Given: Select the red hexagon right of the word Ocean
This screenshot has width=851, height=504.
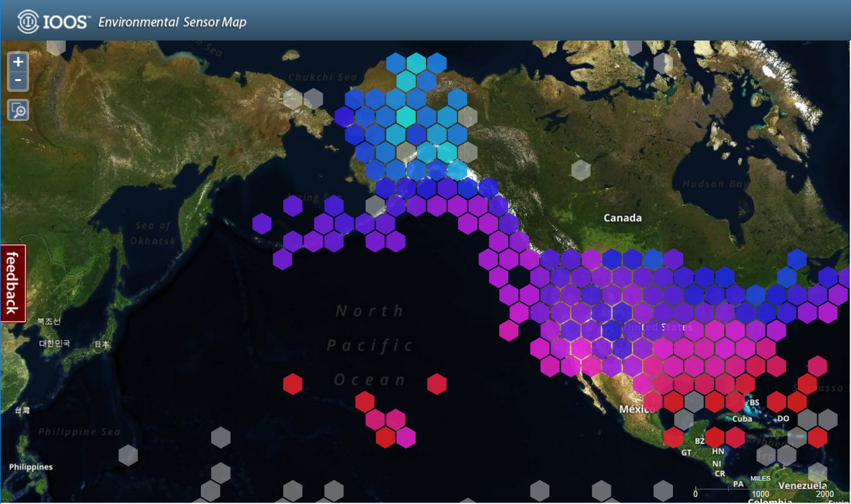Looking at the screenshot, I should click(x=437, y=384).
